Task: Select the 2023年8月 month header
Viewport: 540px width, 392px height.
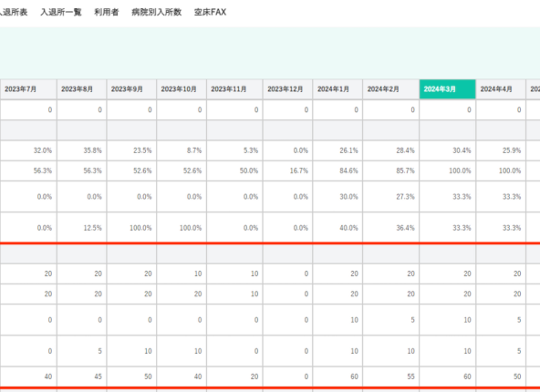Action: coord(81,89)
